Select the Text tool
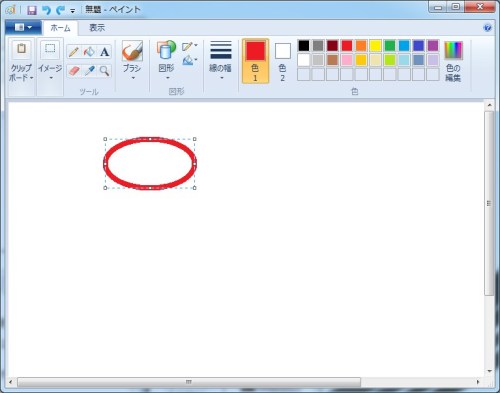The height and width of the screenshot is (393, 500). (104, 52)
